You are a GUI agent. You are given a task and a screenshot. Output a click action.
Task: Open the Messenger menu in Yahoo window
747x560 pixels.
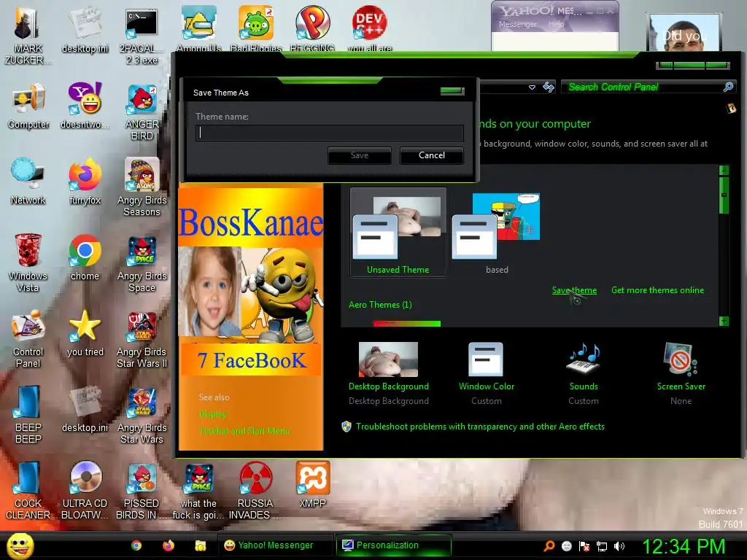(x=517, y=24)
